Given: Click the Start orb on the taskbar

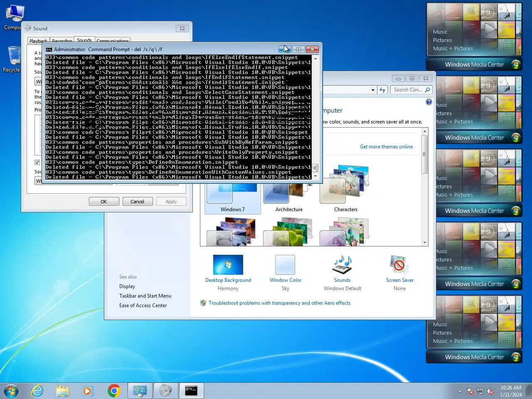Looking at the screenshot, I should [x=11, y=391].
